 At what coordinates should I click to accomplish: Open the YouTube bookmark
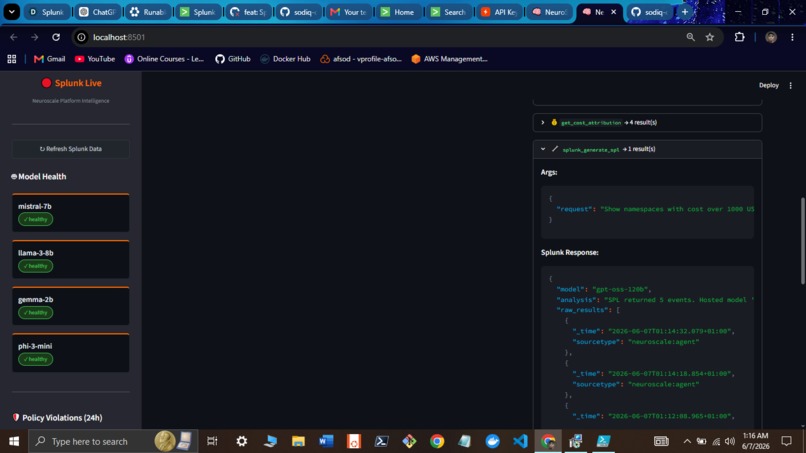(95, 59)
